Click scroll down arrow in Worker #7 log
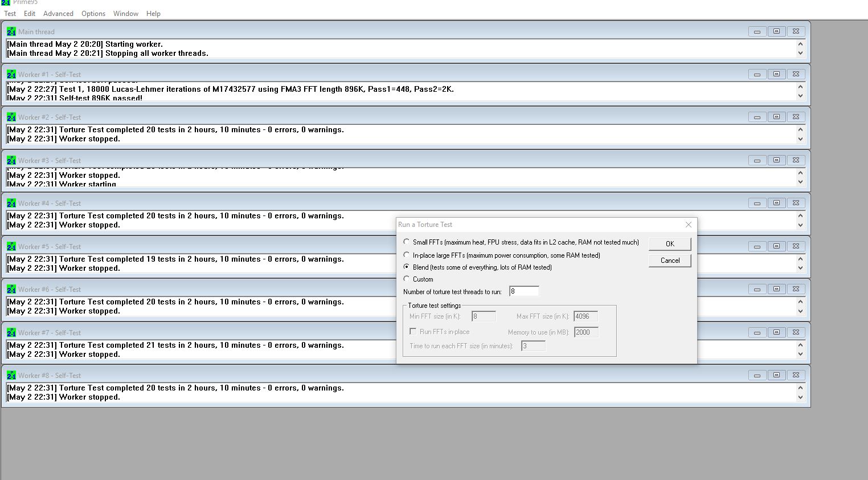This screenshot has width=868, height=480. pos(800,354)
